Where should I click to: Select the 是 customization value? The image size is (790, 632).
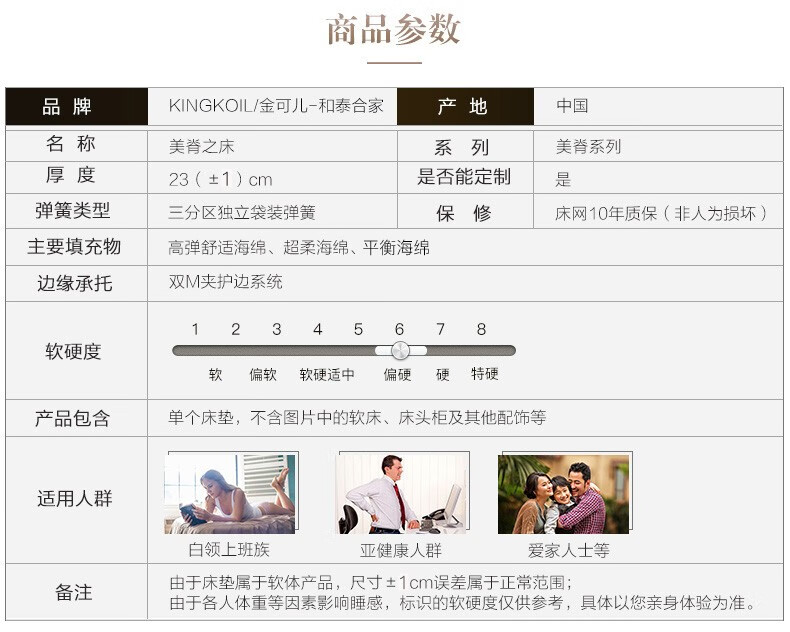563,179
